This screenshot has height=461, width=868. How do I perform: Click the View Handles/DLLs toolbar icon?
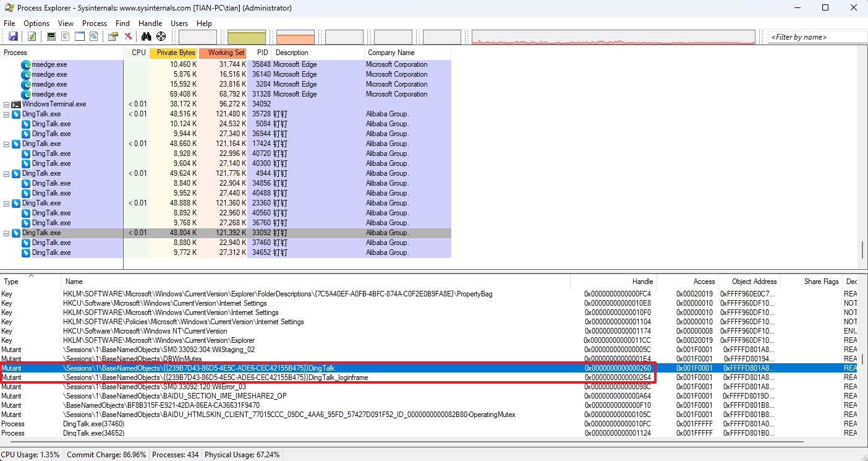(93, 37)
